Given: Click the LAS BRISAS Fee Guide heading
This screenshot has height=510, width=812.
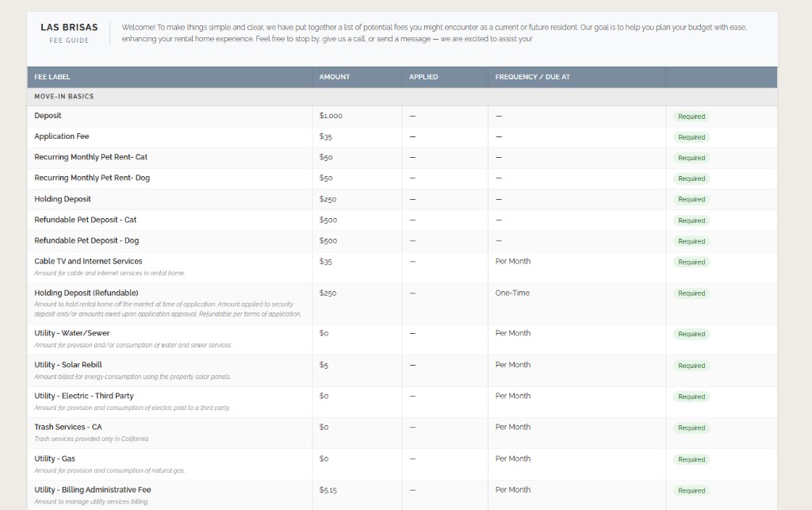Looking at the screenshot, I should pos(69,33).
